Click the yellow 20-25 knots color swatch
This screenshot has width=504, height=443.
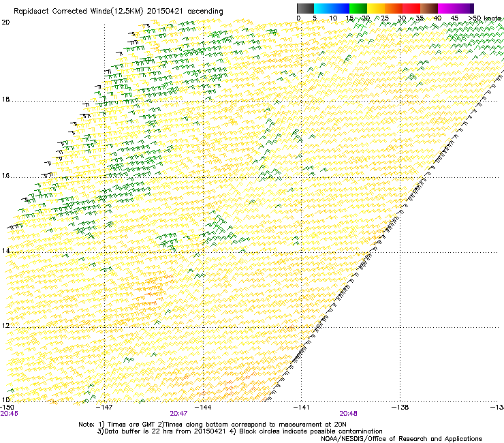[376, 9]
